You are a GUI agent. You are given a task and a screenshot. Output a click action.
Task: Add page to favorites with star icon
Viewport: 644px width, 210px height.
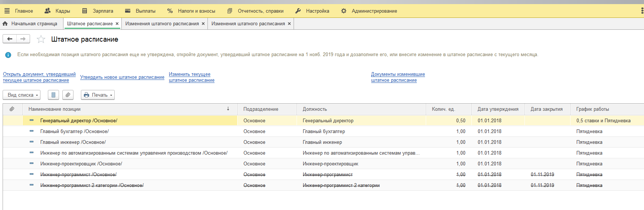pos(41,39)
